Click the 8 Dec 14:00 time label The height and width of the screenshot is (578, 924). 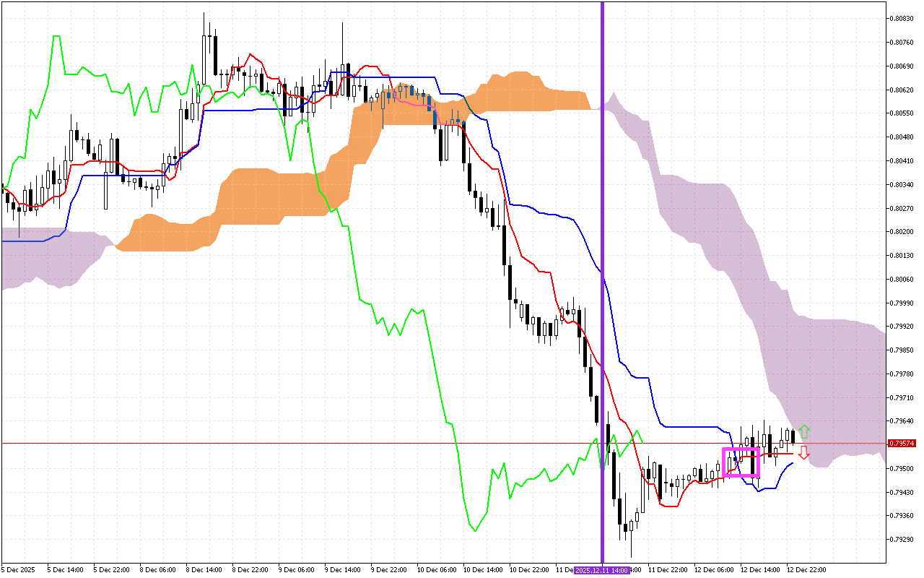pyautogui.click(x=204, y=570)
